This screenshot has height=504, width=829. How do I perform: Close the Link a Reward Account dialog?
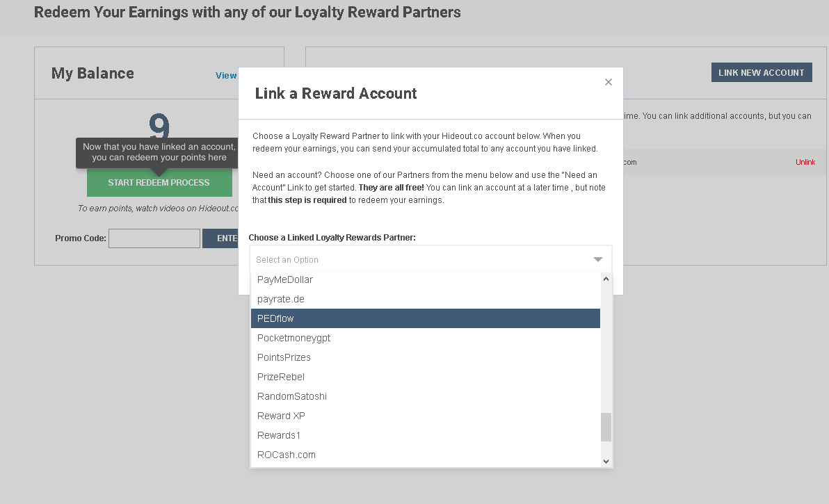pos(609,82)
